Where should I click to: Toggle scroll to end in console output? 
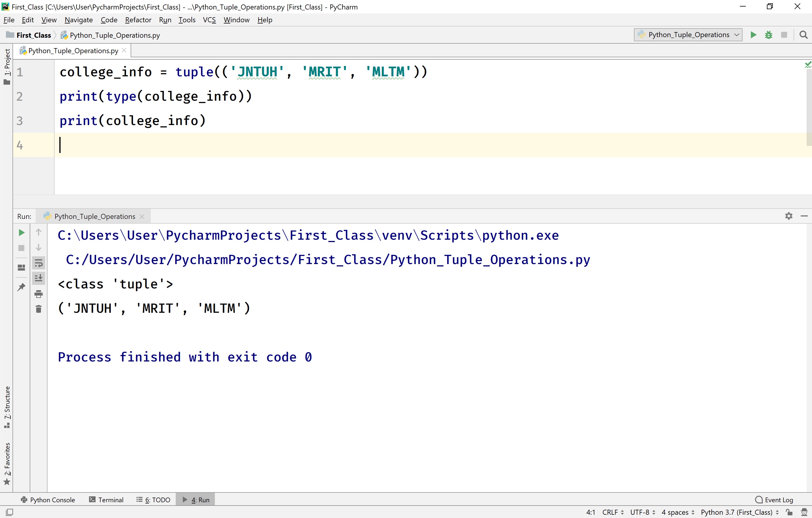[x=39, y=278]
